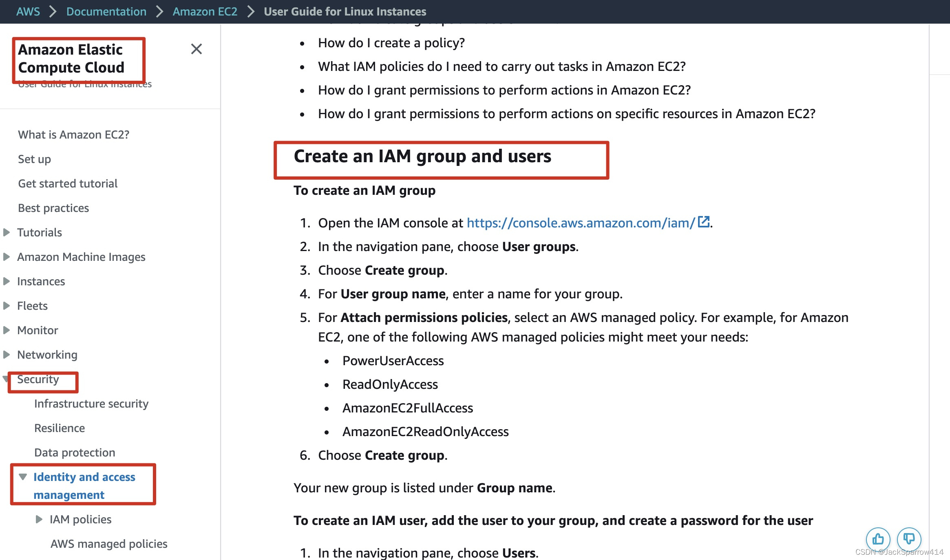The height and width of the screenshot is (560, 950).
Task: Collapse the Security navigation section
Action: pos(7,379)
